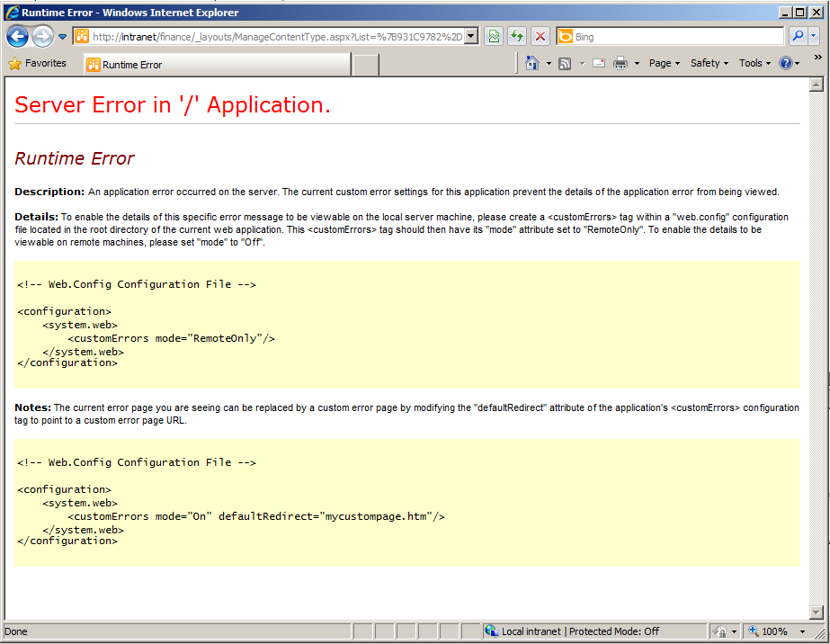Click the browser Back button

pos(17,37)
